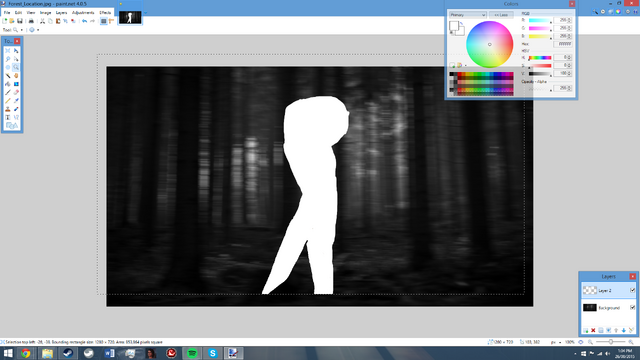Select the Ellipse Select tool
This screenshot has width=640, height=360.
[x=8, y=67]
